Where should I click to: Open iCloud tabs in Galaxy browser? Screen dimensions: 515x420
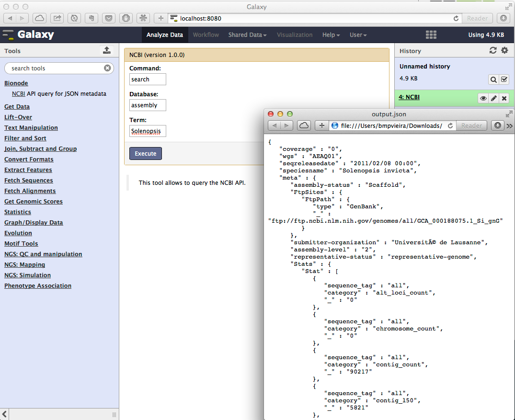[39, 18]
